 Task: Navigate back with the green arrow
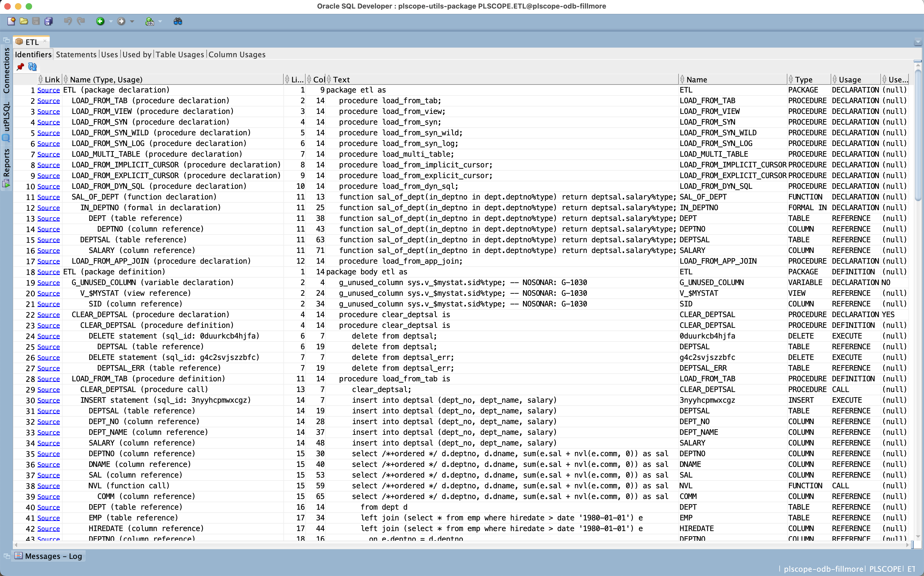point(100,21)
